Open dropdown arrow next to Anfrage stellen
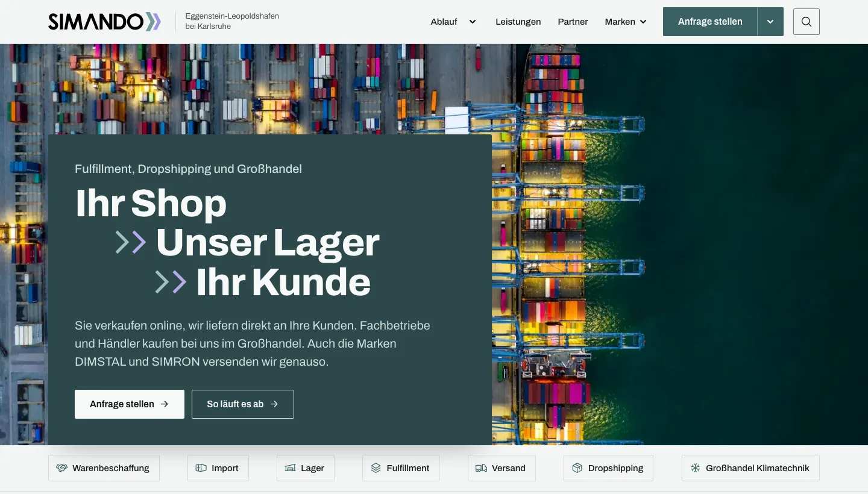Image resolution: width=868 pixels, height=494 pixels. 770,22
